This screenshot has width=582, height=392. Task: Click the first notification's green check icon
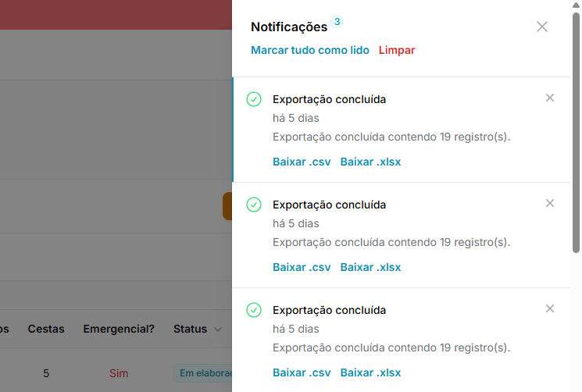[254, 99]
